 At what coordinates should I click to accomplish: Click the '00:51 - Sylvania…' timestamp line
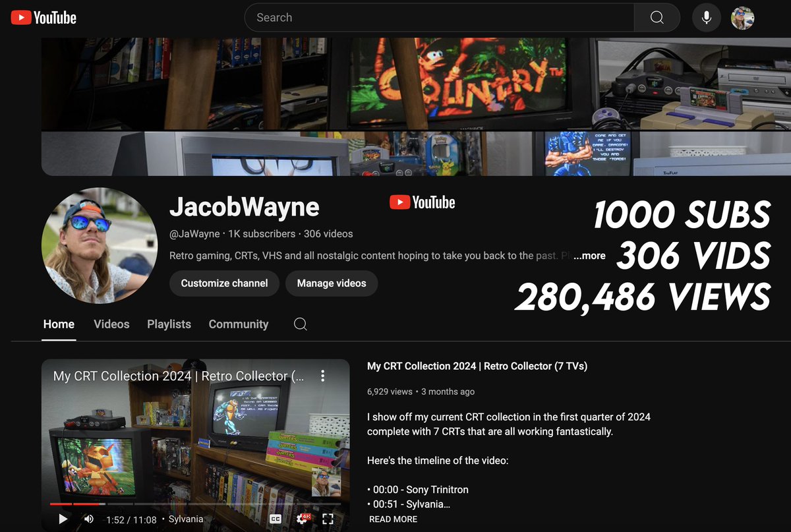(409, 504)
